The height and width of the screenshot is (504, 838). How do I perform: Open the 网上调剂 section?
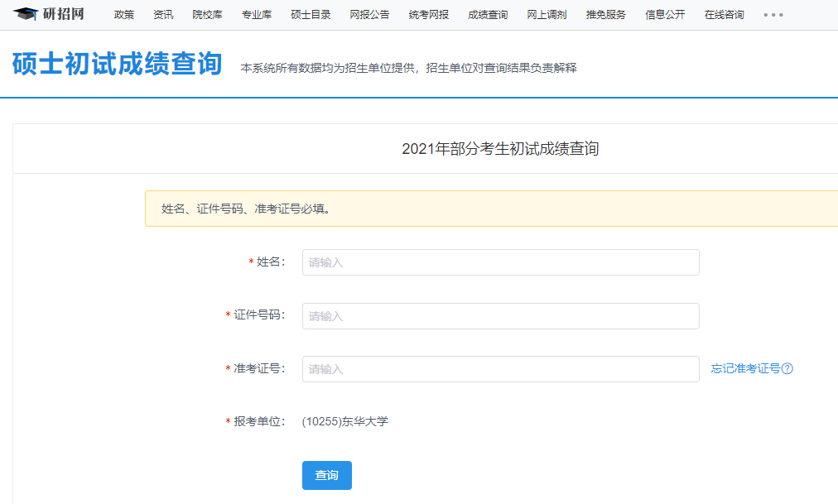547,14
